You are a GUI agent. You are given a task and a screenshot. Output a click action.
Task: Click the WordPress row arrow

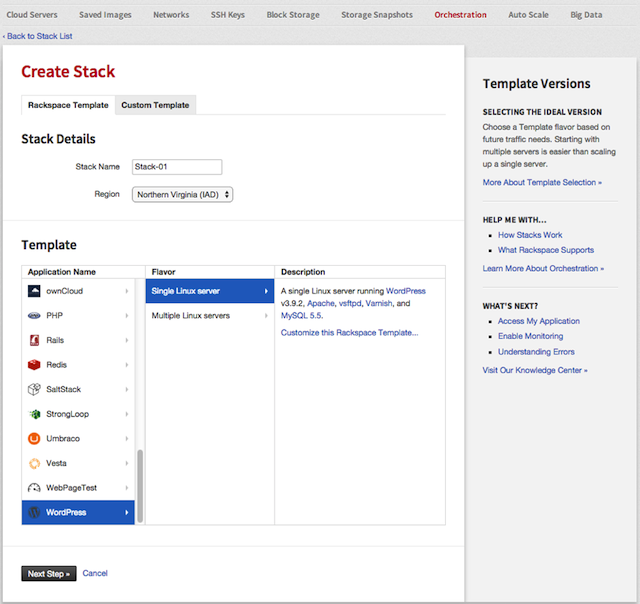(x=127, y=512)
